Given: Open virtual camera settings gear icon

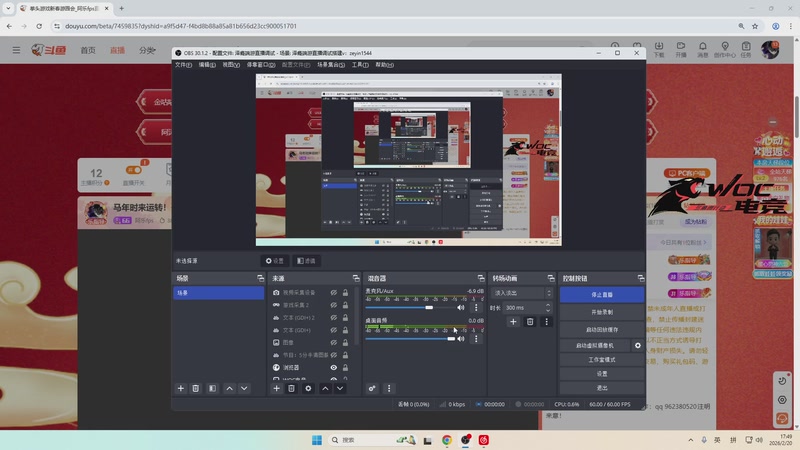Looking at the screenshot, I should pos(637,345).
